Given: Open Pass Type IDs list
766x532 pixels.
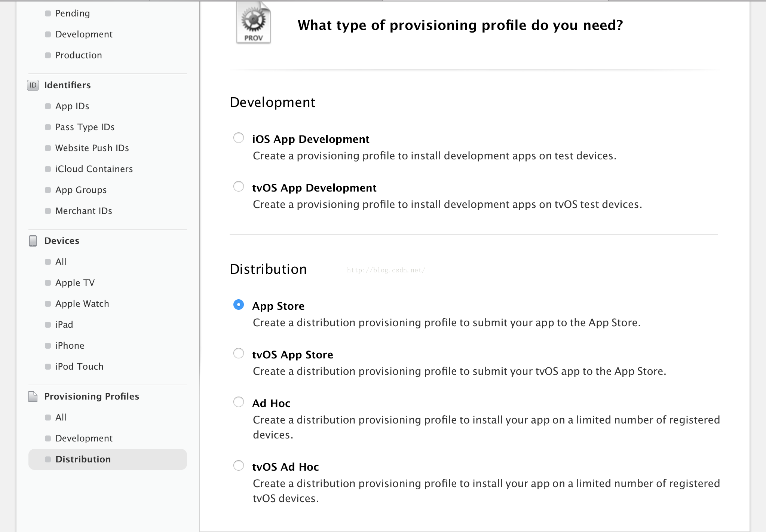Looking at the screenshot, I should click(85, 127).
